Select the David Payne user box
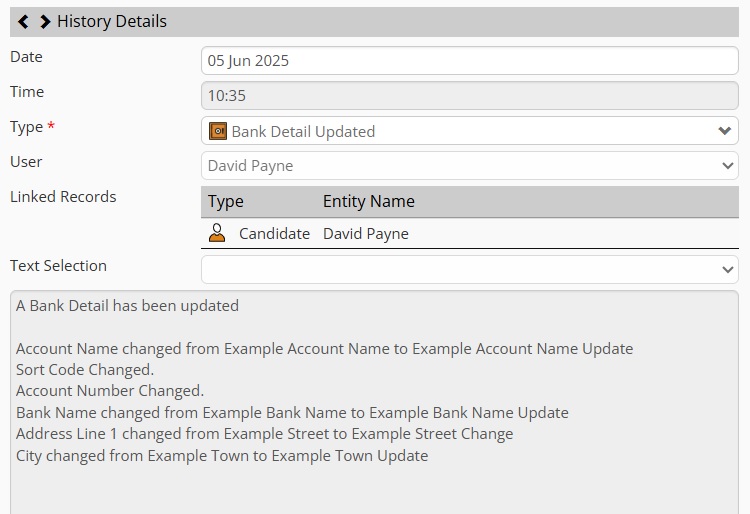This screenshot has height=514, width=750. click(470, 166)
